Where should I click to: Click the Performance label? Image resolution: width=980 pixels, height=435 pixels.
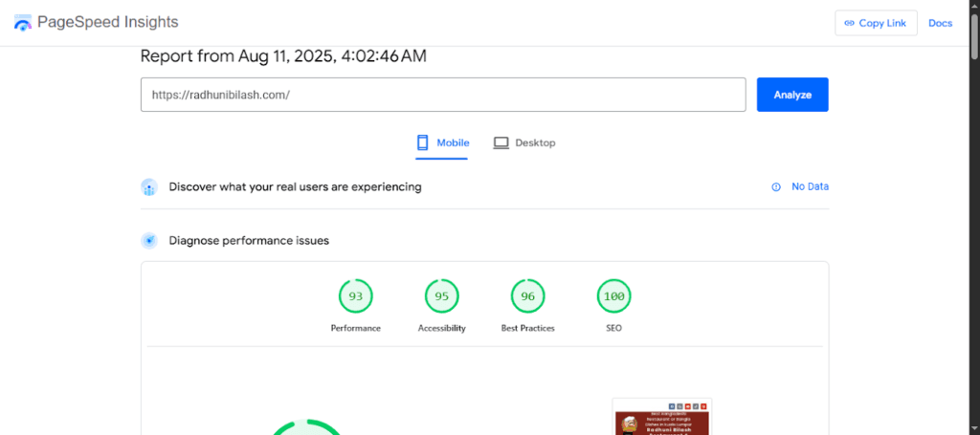coord(356,328)
